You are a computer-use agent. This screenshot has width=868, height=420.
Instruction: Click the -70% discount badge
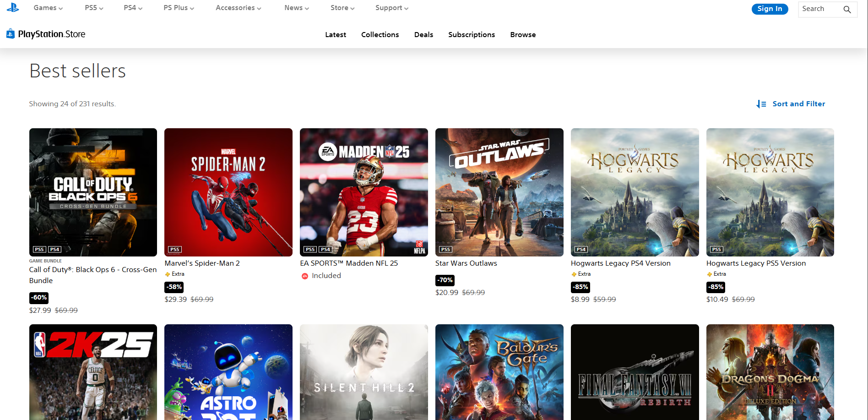point(445,280)
